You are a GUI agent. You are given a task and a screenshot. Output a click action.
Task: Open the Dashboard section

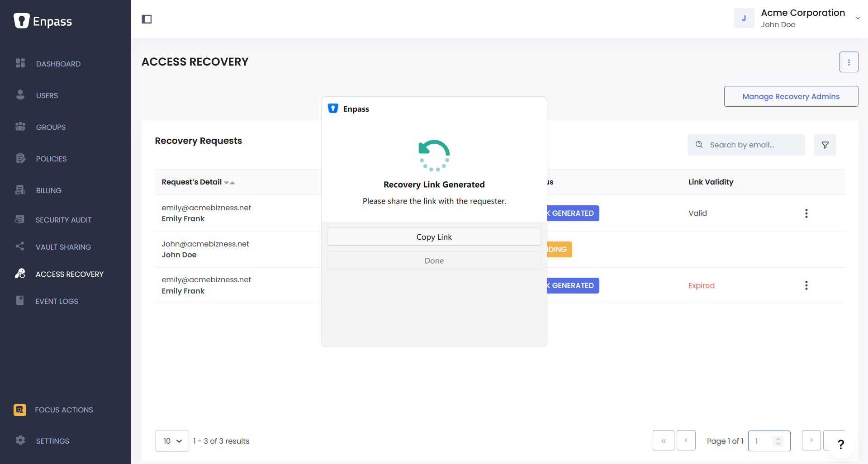tap(58, 64)
